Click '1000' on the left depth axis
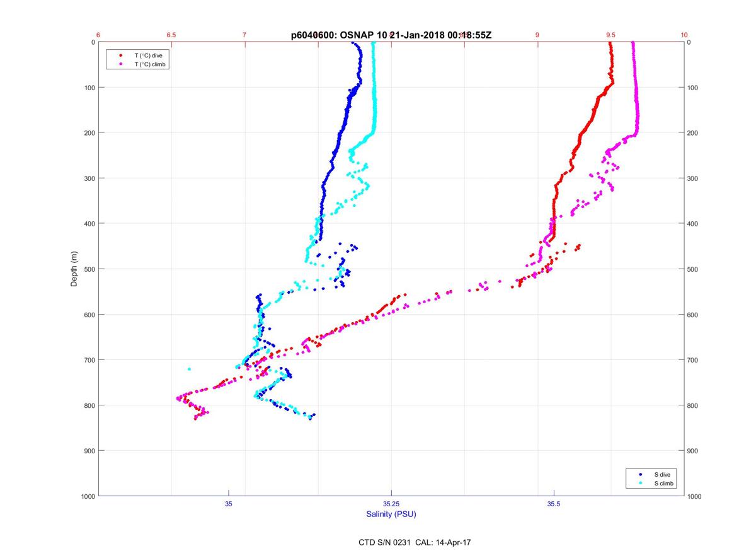The height and width of the screenshot is (558, 756). pyautogui.click(x=87, y=496)
